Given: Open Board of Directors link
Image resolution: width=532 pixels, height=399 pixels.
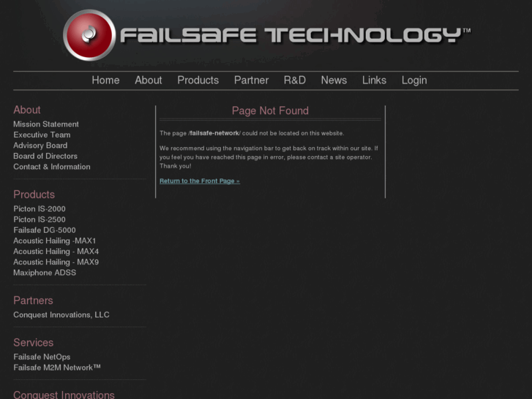Looking at the screenshot, I should pos(45,156).
